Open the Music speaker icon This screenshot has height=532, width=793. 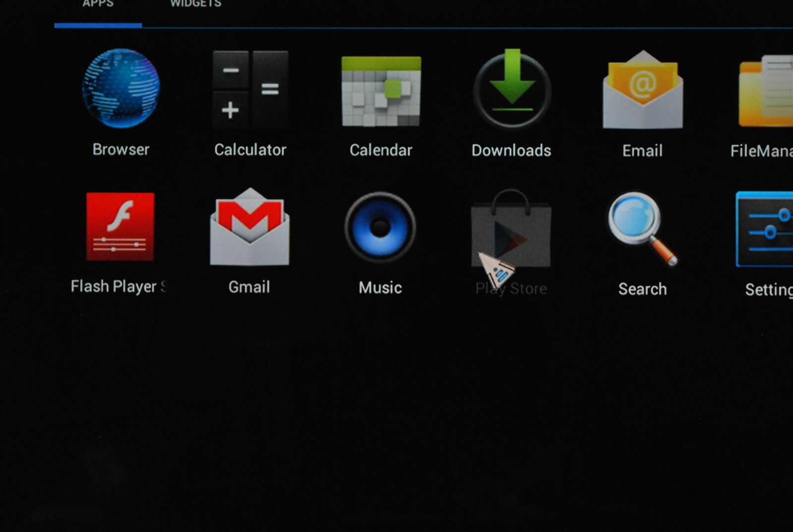click(380, 227)
